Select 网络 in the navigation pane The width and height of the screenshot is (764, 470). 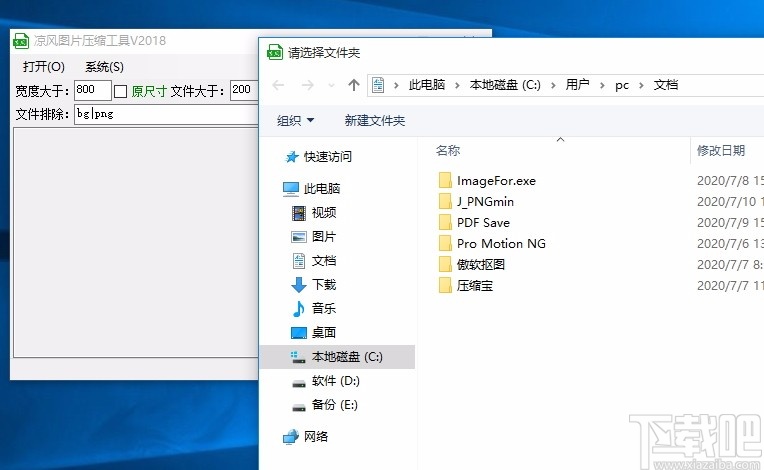pyautogui.click(x=306, y=436)
